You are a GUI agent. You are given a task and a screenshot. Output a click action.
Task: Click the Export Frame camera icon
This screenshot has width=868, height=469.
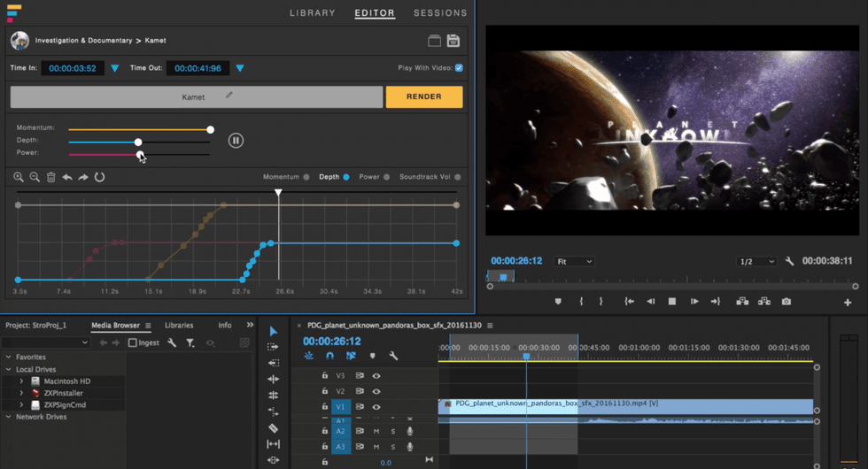(x=787, y=302)
